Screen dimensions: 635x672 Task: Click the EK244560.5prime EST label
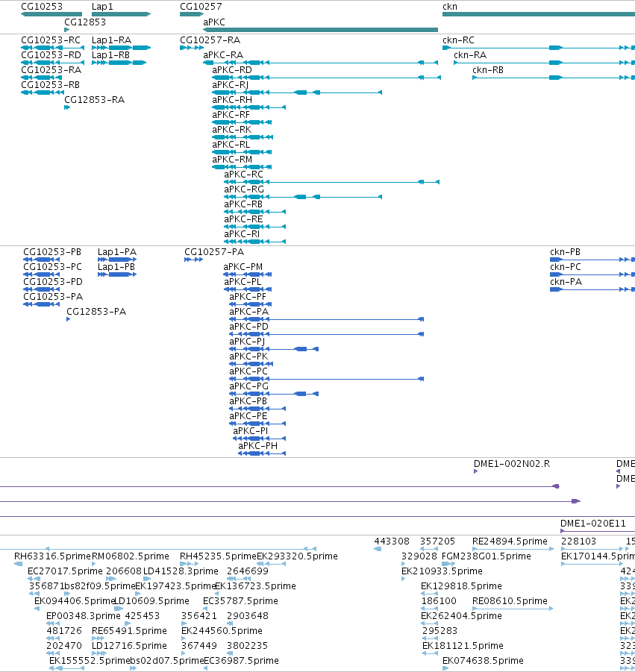(x=222, y=631)
